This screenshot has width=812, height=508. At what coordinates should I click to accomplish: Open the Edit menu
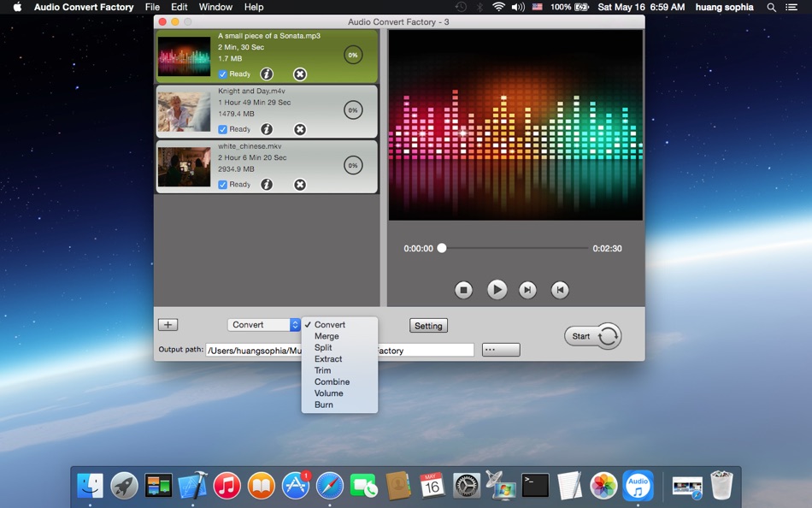(x=179, y=7)
